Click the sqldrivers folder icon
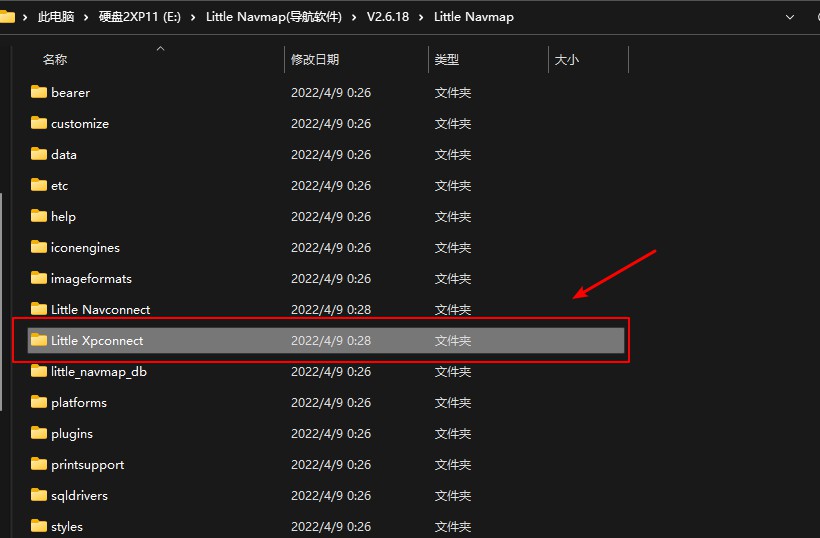 pos(39,495)
